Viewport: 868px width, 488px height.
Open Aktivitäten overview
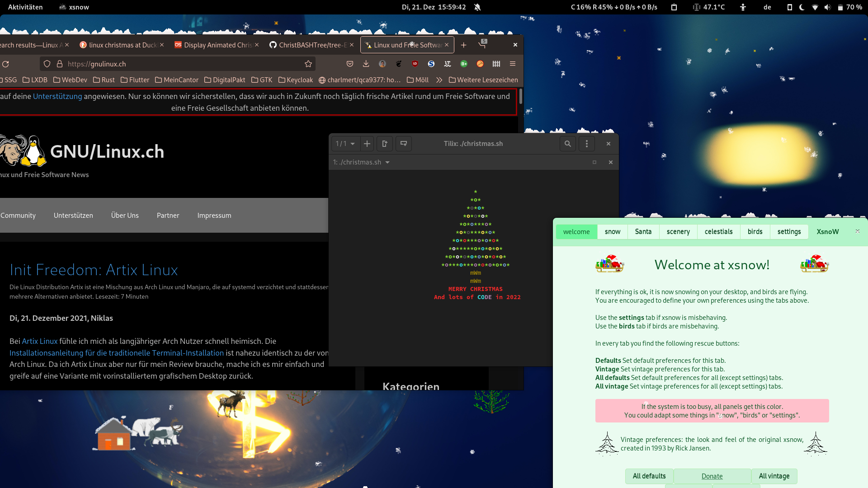25,7
